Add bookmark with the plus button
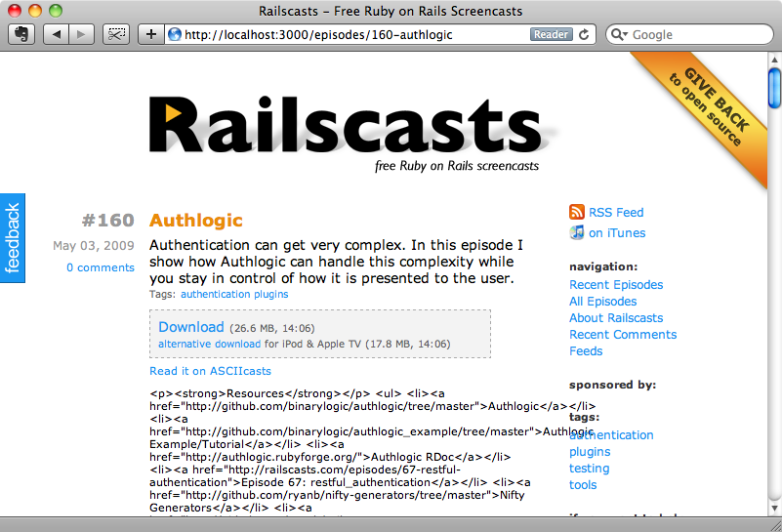 (x=151, y=34)
